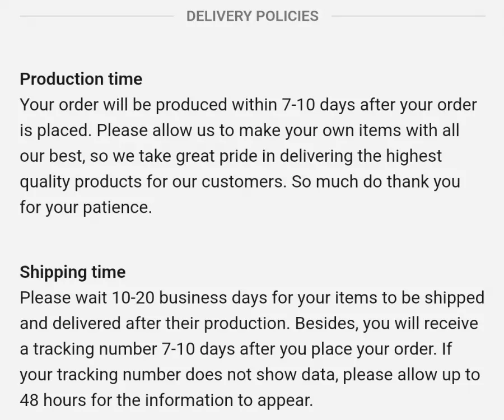504x420 pixels.
Task: Select the "Shipping time" bold heading
Action: pos(73,273)
